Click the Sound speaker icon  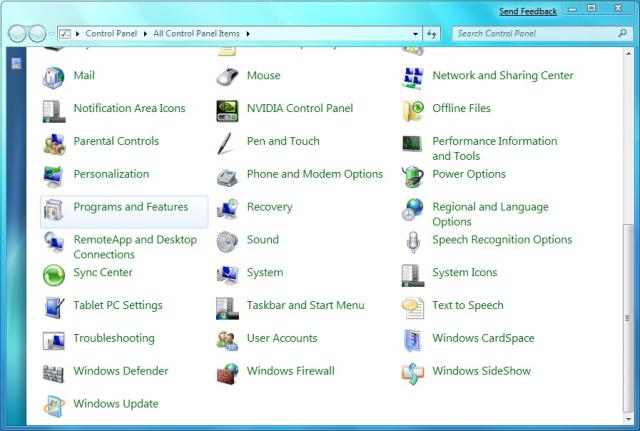(x=227, y=242)
